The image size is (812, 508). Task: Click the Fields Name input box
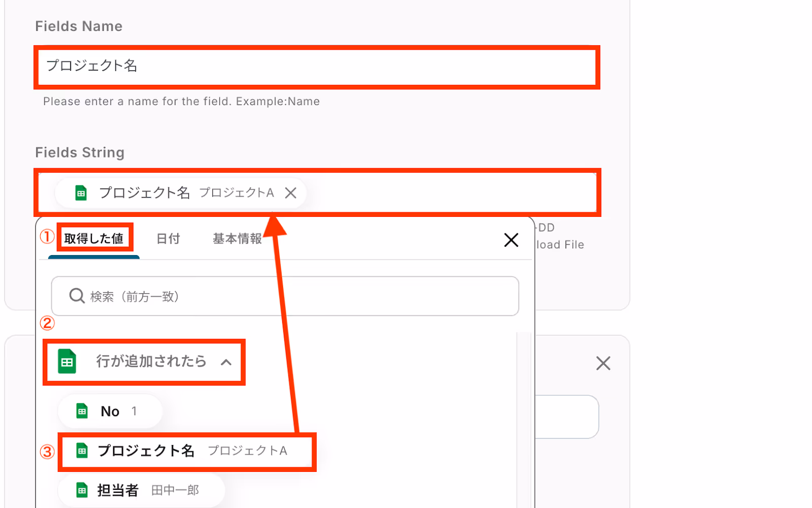click(x=317, y=67)
